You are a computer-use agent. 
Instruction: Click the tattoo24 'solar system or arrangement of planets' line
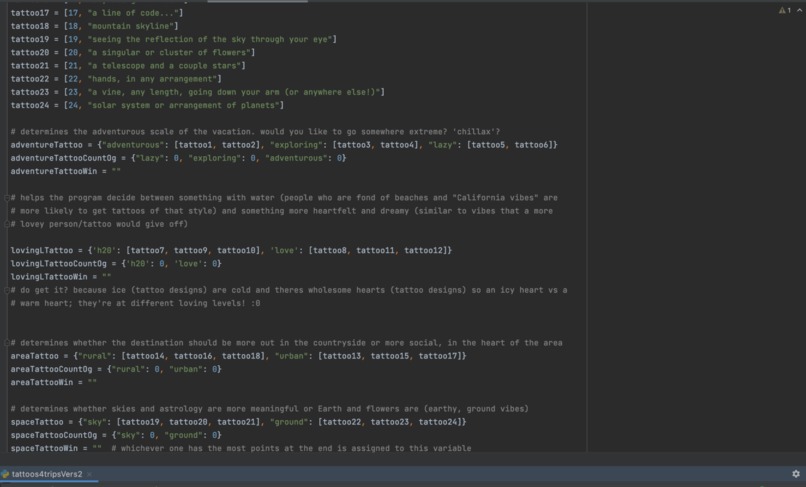point(147,105)
